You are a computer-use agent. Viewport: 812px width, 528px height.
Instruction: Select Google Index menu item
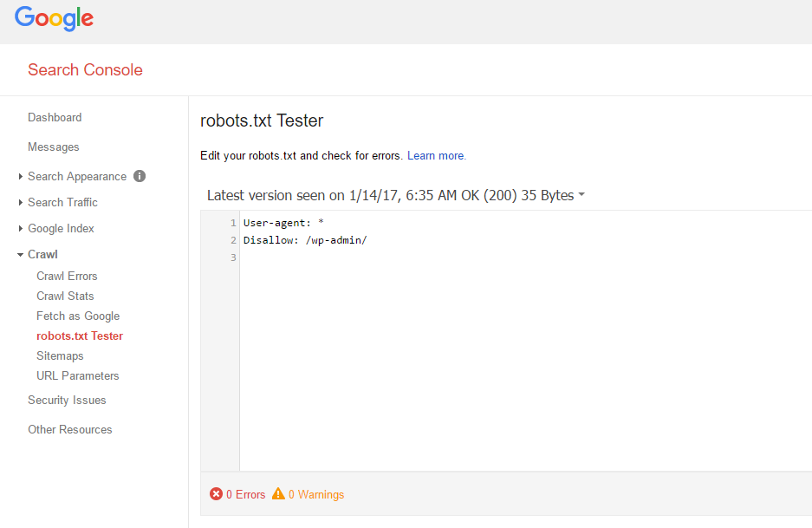pos(62,229)
